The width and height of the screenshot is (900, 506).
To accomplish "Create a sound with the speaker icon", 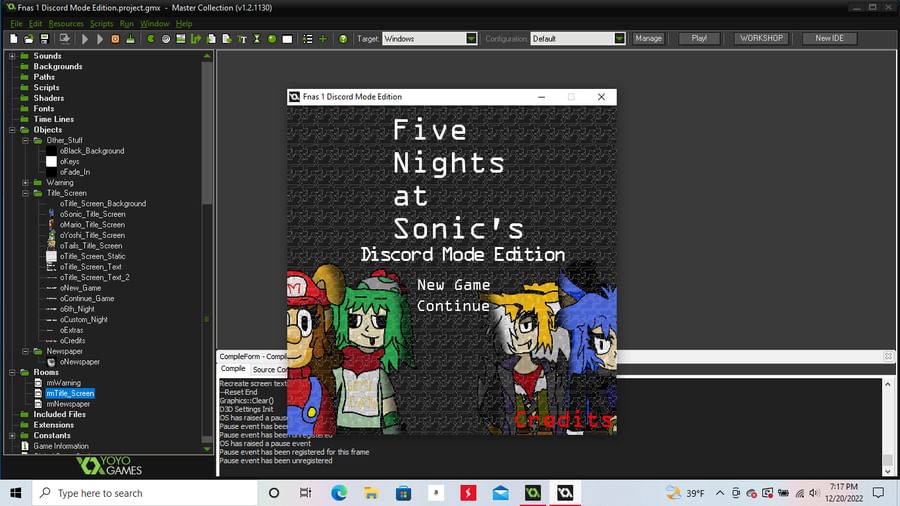I will click(x=166, y=39).
